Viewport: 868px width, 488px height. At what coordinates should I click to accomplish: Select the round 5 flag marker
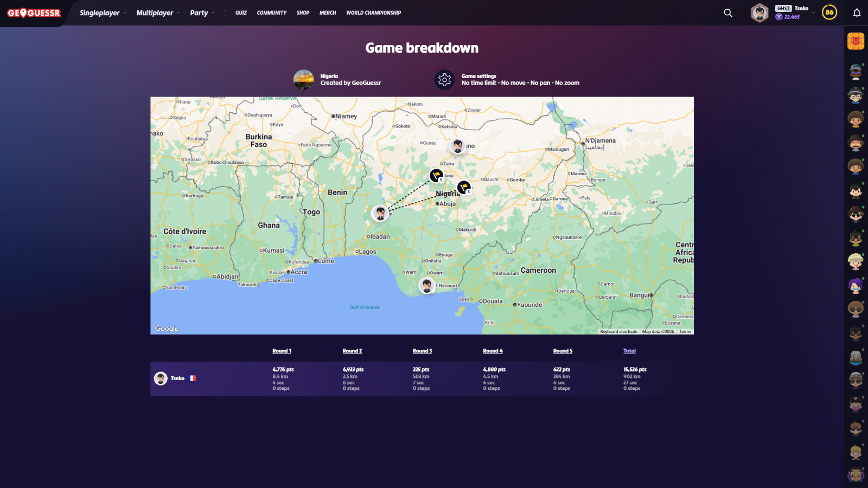pyautogui.click(x=436, y=175)
